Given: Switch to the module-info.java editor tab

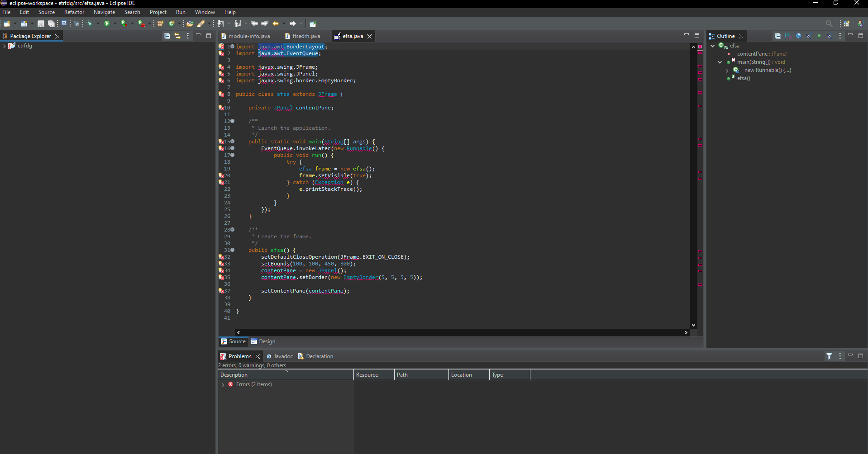Looking at the screenshot, I should click(x=249, y=36).
